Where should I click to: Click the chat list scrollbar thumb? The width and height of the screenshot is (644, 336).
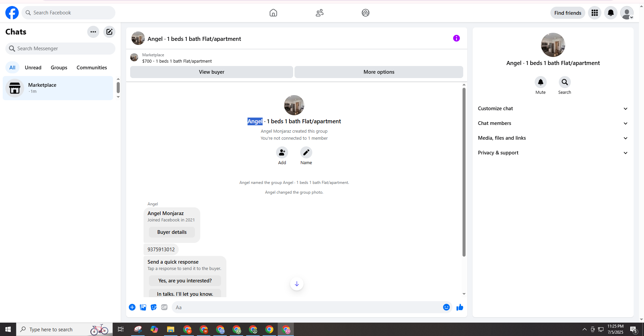(x=118, y=87)
